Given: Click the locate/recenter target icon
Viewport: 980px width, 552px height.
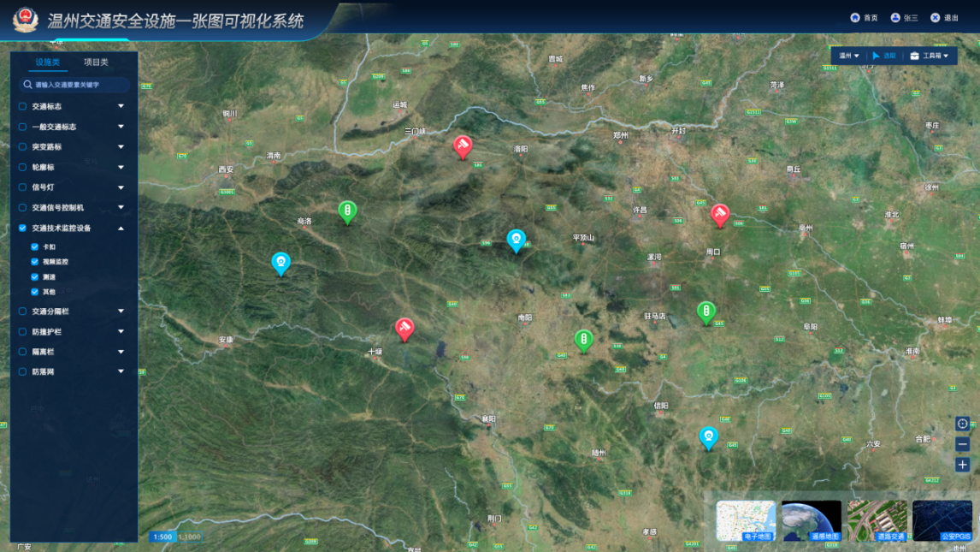Looking at the screenshot, I should click(962, 424).
